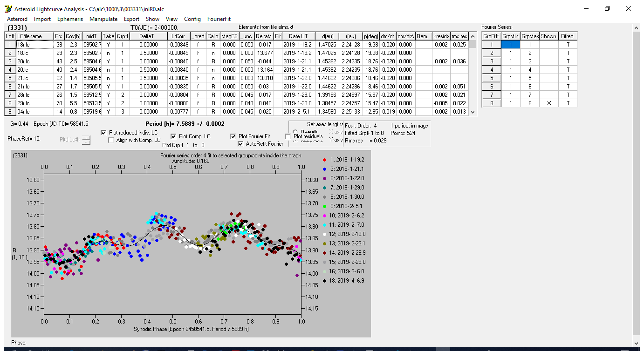This screenshot has width=644, height=351.
Task: Select highlighted GrpMin cell in Fourier row 1
Action: [x=510, y=45]
